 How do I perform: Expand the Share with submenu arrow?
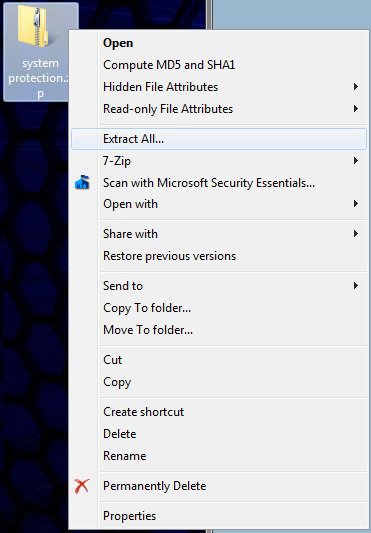(356, 234)
